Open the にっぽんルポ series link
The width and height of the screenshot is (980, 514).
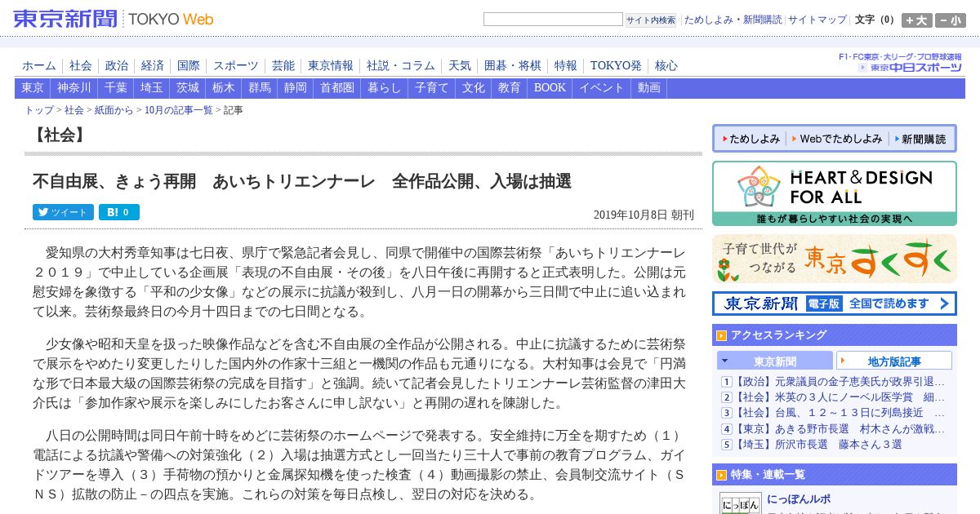(x=799, y=499)
